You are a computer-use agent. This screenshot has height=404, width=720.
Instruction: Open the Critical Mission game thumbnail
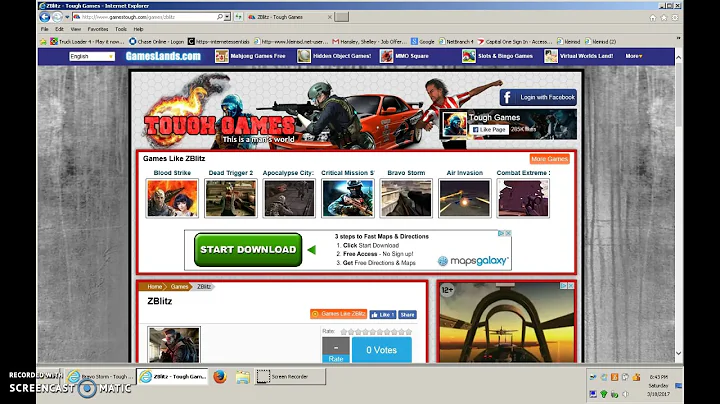(x=348, y=198)
